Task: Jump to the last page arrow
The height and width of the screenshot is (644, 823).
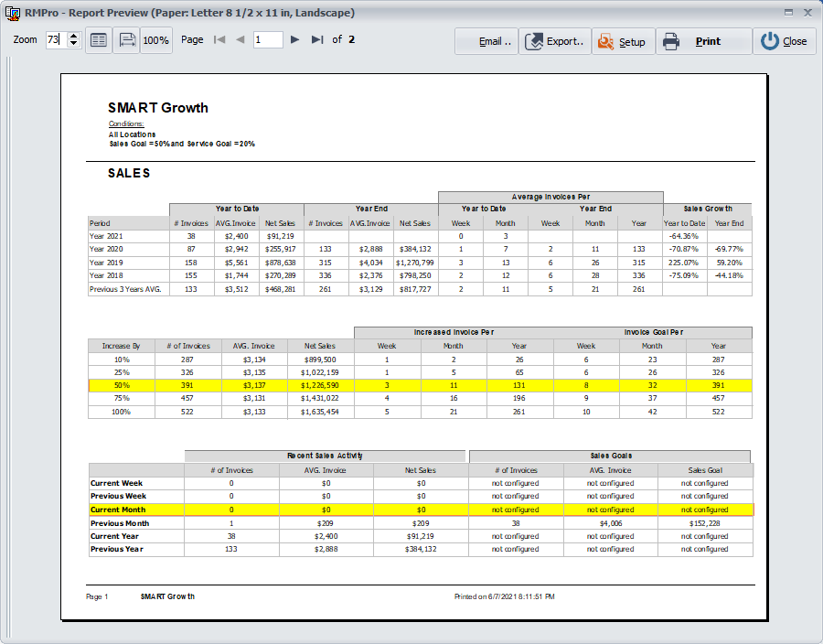Action: click(x=317, y=39)
